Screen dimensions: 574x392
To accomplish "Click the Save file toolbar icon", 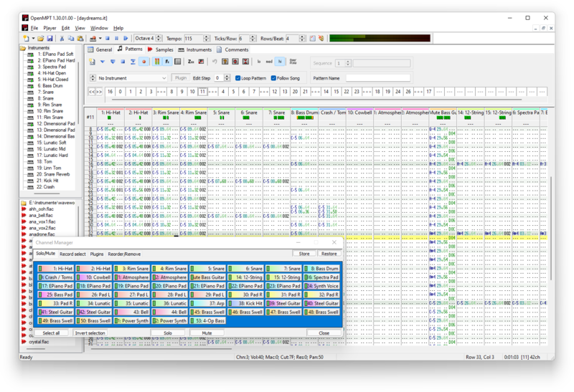I will click(50, 38).
